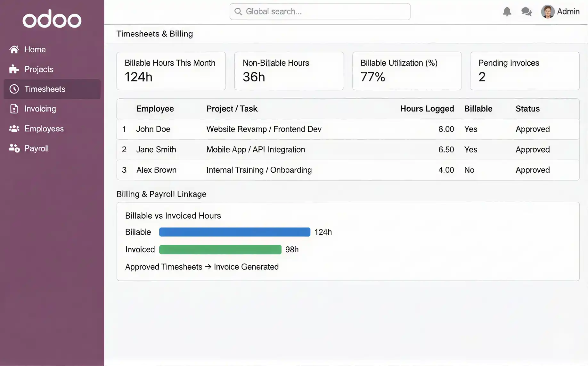
Task: Click the Billable Hours This Month card
Action: (171, 71)
